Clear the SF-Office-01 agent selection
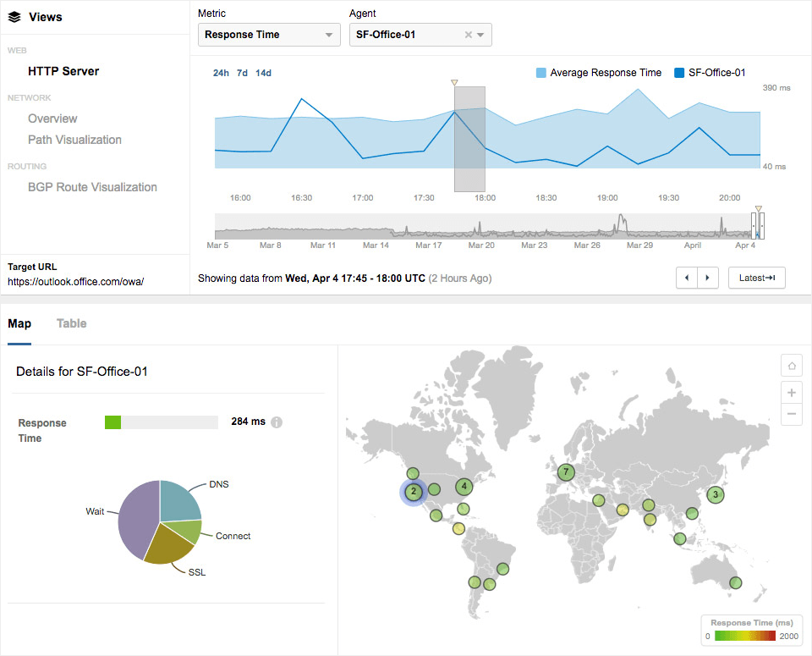The width and height of the screenshot is (812, 656). (x=469, y=35)
